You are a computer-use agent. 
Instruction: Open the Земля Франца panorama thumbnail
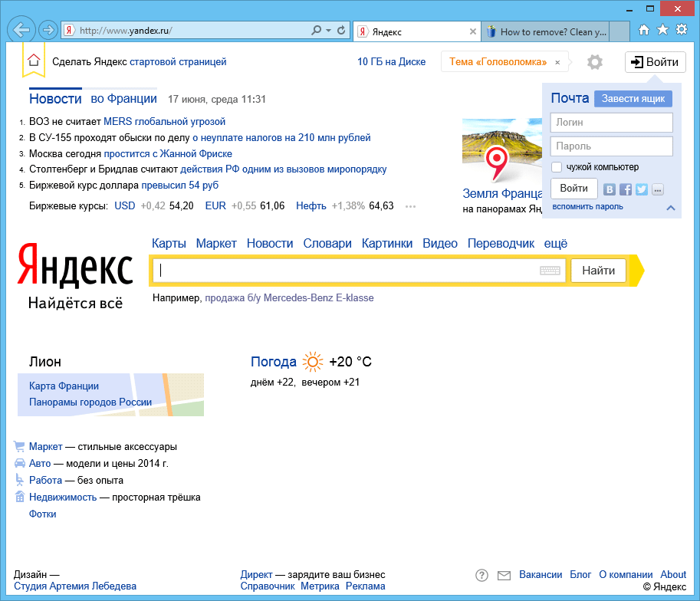coord(502,151)
